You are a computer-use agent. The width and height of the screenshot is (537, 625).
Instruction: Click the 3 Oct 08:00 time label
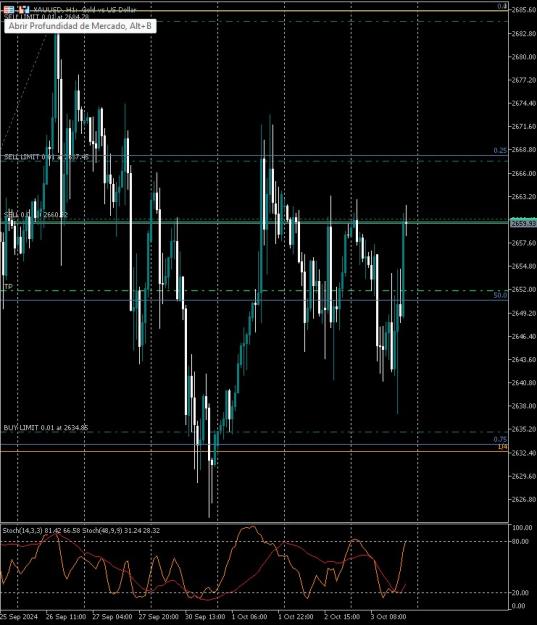click(x=388, y=617)
